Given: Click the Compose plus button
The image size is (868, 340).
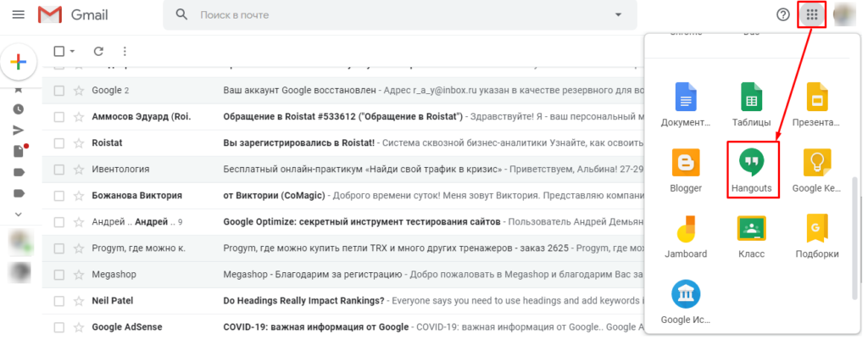Looking at the screenshot, I should click(18, 62).
